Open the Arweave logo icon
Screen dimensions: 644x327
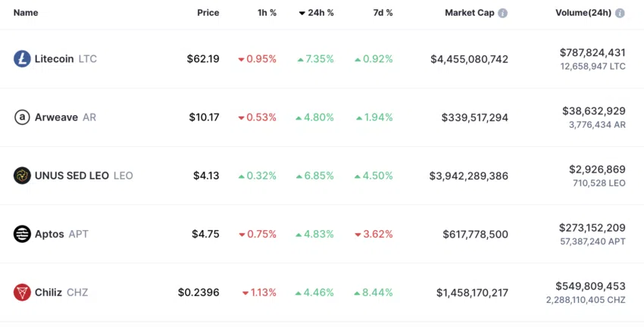coord(22,117)
